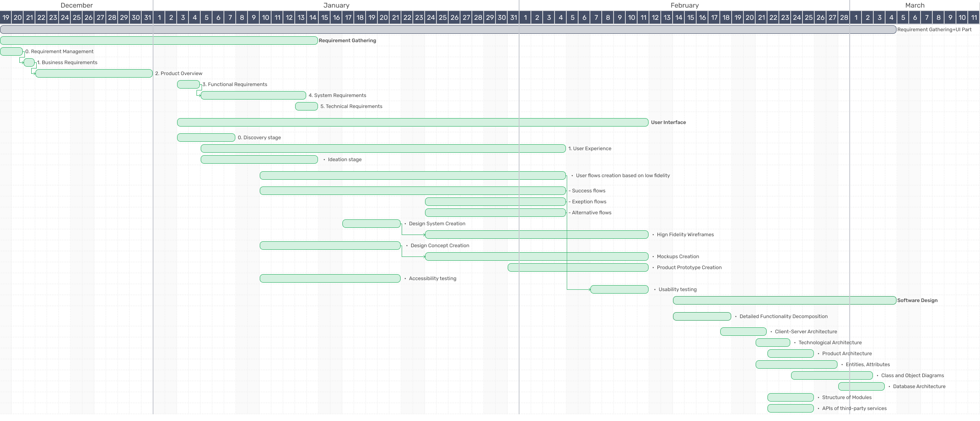
Task: Click the APIs of third-party services bar
Action: (x=790, y=408)
